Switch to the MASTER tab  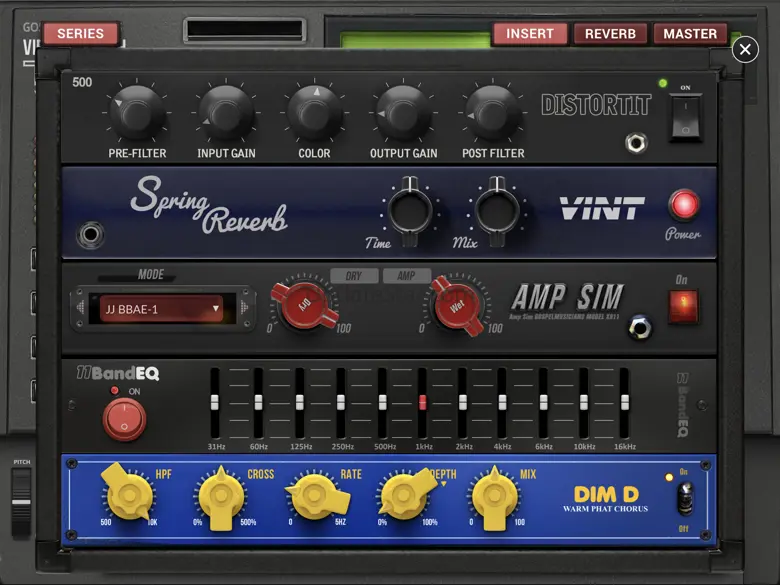(x=690, y=33)
